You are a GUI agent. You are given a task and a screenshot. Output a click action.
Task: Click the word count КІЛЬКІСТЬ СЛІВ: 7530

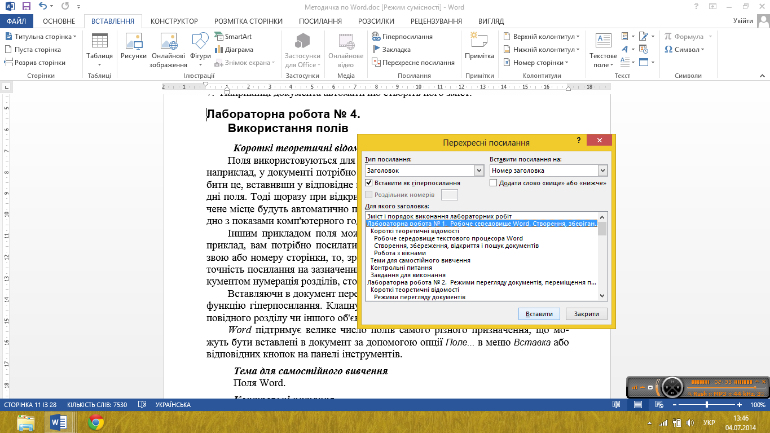pos(97,405)
